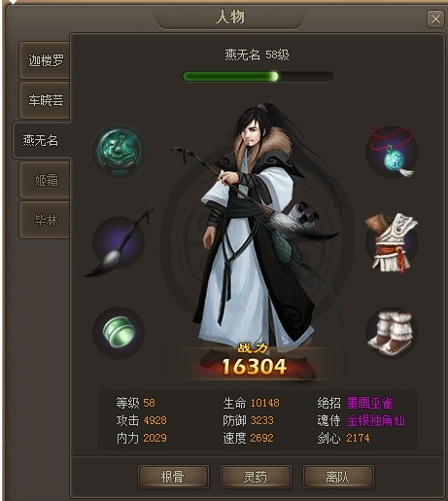Click the 战力 16304 power display
This screenshot has height=501, width=448.
[x=255, y=360]
